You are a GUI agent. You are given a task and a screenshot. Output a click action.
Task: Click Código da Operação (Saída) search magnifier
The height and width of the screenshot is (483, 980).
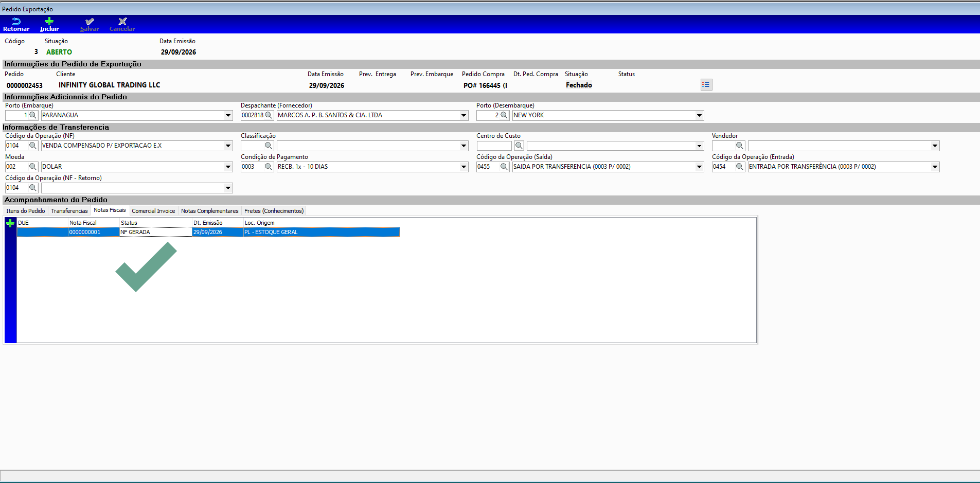(504, 167)
